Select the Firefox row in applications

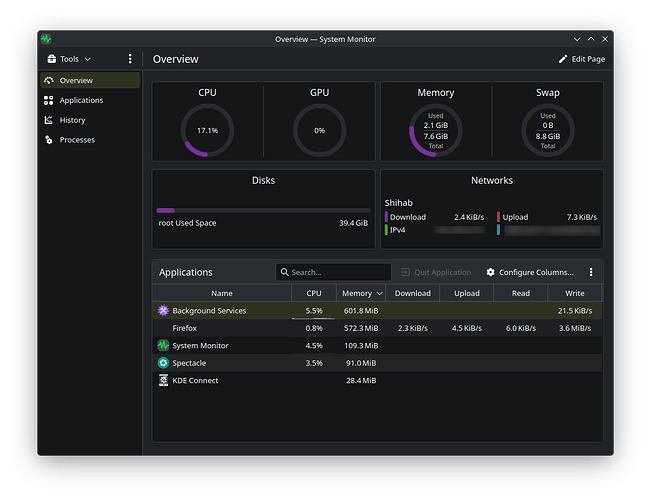click(x=185, y=328)
